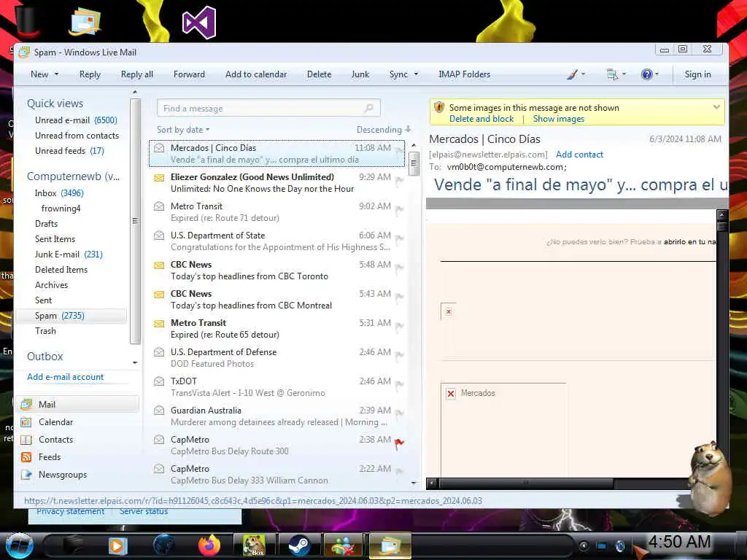The width and height of the screenshot is (747, 560).
Task: Open the paintbrush colorizer icon in toolbar
Action: click(x=572, y=74)
